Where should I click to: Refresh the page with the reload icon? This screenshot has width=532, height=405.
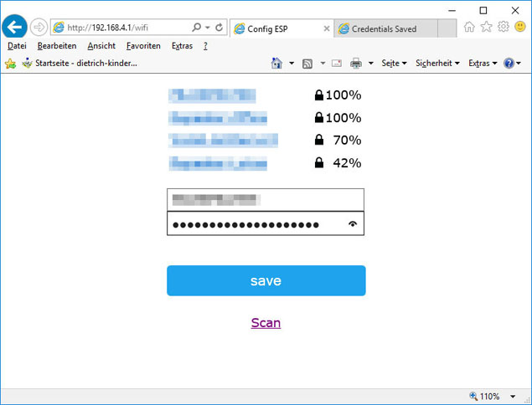[x=220, y=28]
